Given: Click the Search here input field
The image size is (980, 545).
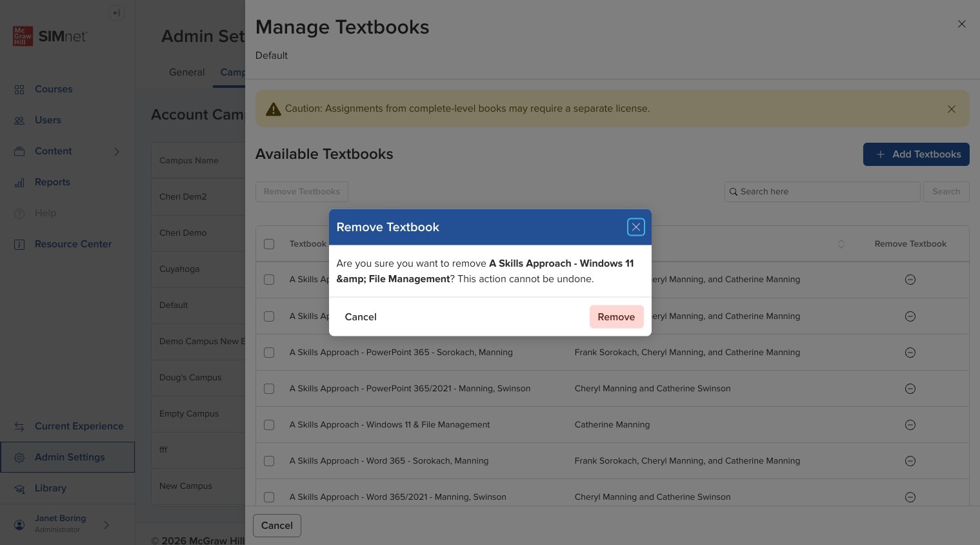Looking at the screenshot, I should click(x=822, y=192).
